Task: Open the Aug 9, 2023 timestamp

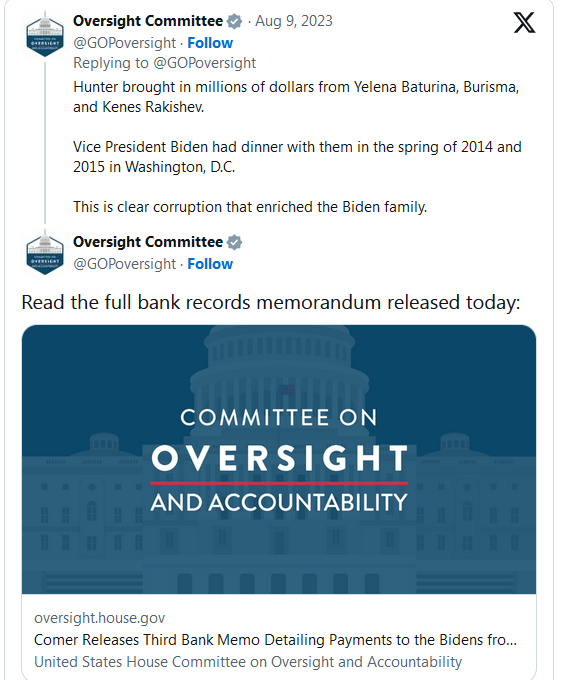Action: click(x=294, y=21)
